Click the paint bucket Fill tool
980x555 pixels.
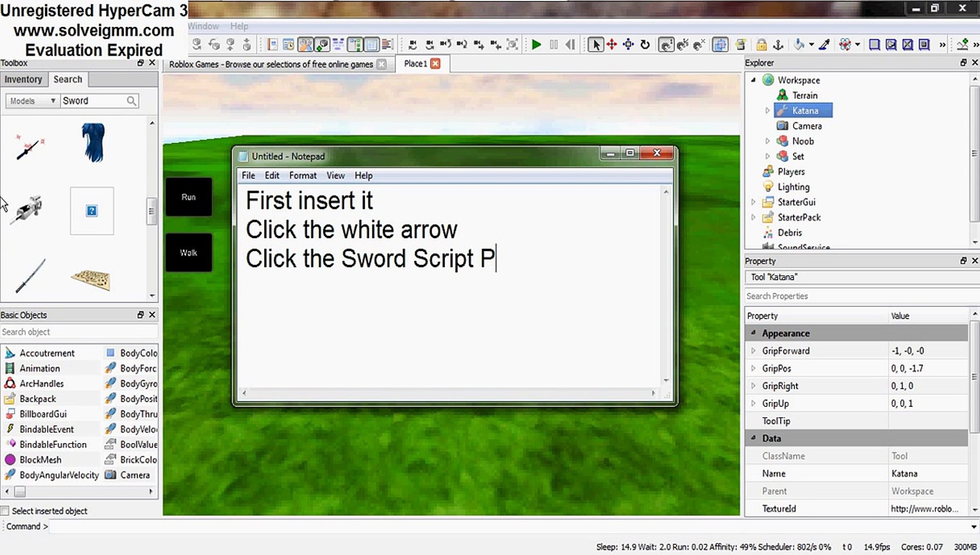click(x=799, y=45)
